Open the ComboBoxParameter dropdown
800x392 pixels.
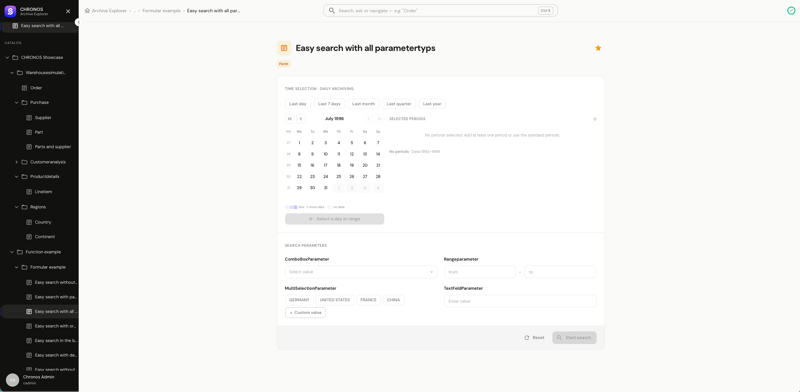(361, 272)
